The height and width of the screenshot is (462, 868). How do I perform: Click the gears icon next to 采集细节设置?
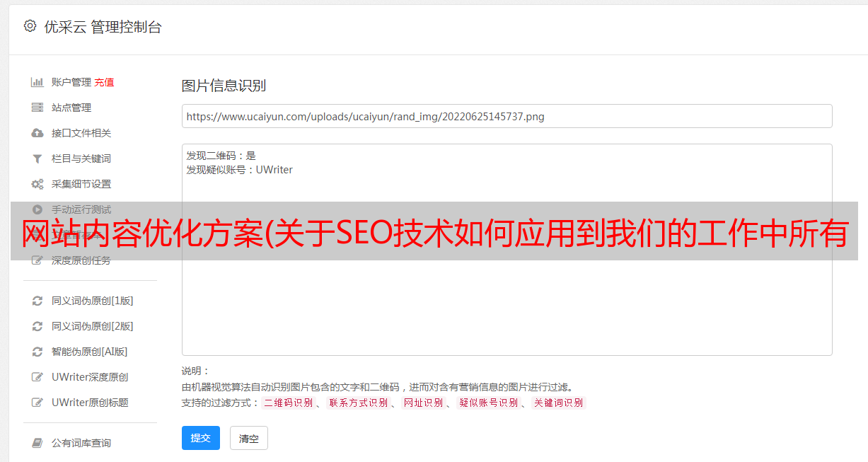click(37, 184)
